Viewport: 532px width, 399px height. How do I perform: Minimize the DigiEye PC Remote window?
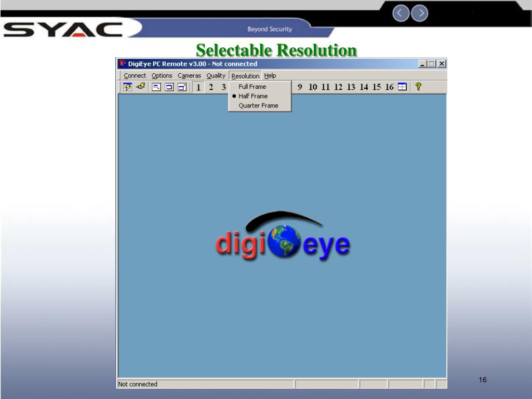click(x=422, y=64)
